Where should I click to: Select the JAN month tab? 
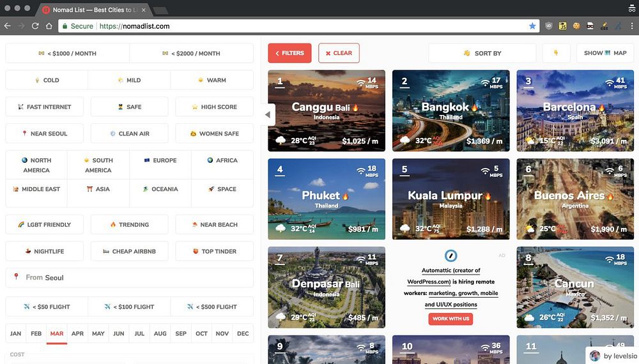[15, 333]
